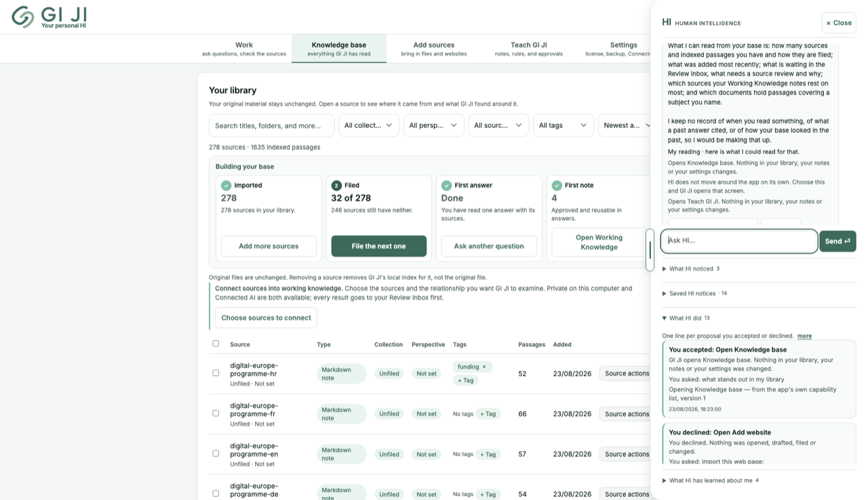
Task: Add a tag to digital-europe-programme-en
Action: (x=488, y=454)
